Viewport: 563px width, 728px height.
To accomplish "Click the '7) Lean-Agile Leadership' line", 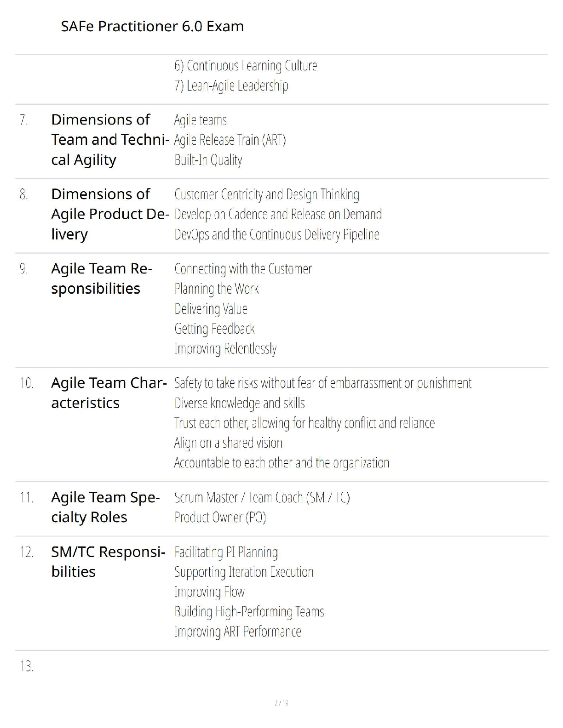I will coord(231,86).
